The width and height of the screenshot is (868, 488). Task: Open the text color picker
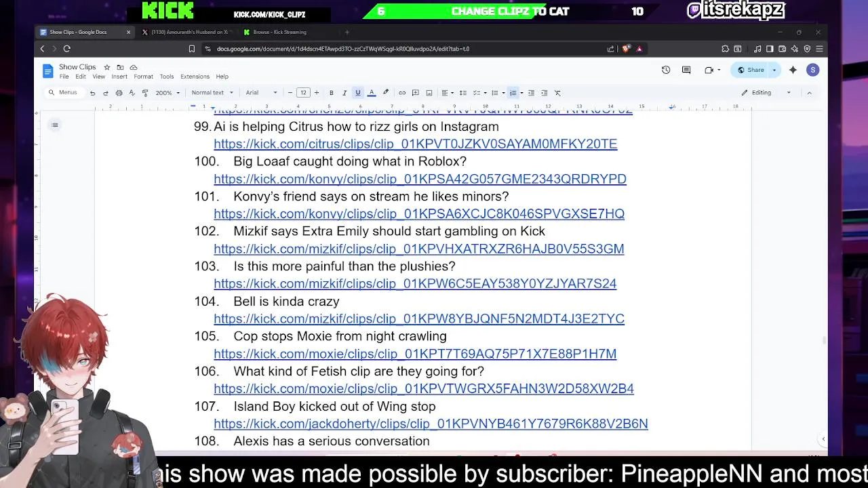pyautogui.click(x=372, y=93)
